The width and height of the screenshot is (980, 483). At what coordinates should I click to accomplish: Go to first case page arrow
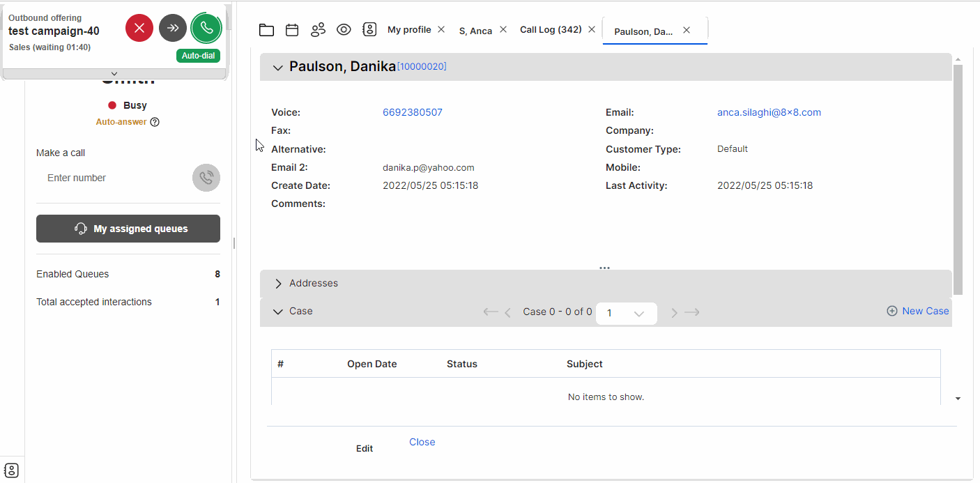coord(491,312)
